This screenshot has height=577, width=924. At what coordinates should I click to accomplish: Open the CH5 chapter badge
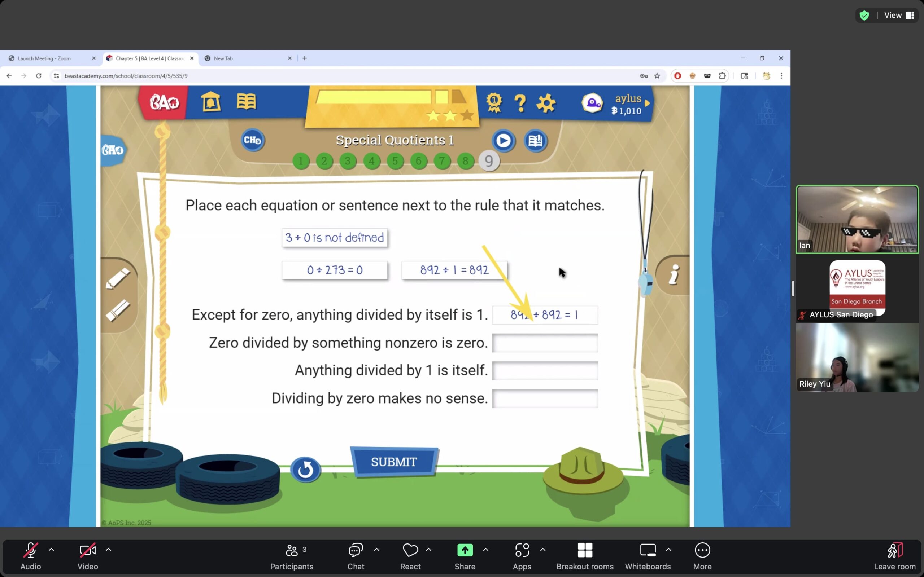(252, 140)
